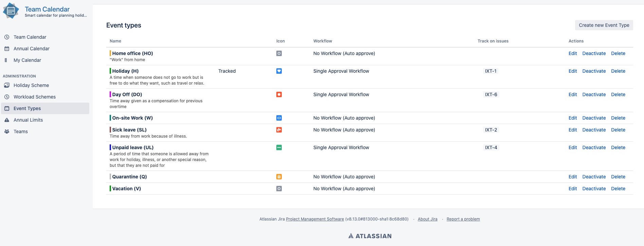The width and height of the screenshot is (644, 246).
Task: Click the Quarantine orange lock icon
Action: click(x=279, y=177)
